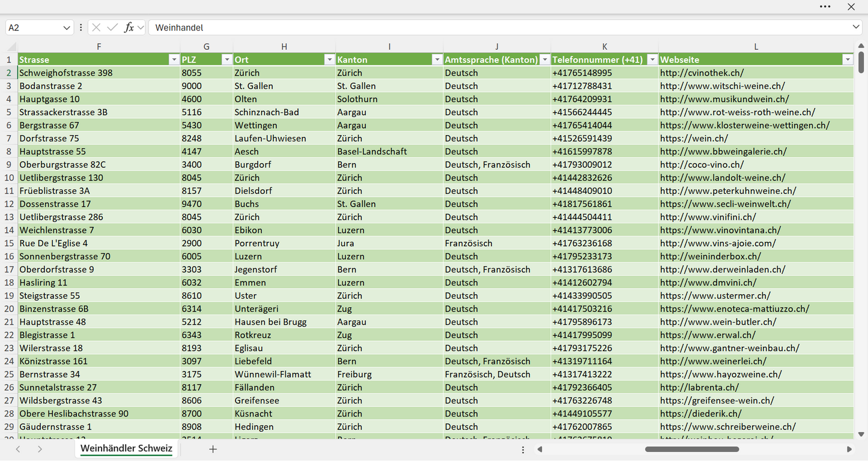The height and width of the screenshot is (461, 868).
Task: Select the column K header
Action: tap(604, 47)
